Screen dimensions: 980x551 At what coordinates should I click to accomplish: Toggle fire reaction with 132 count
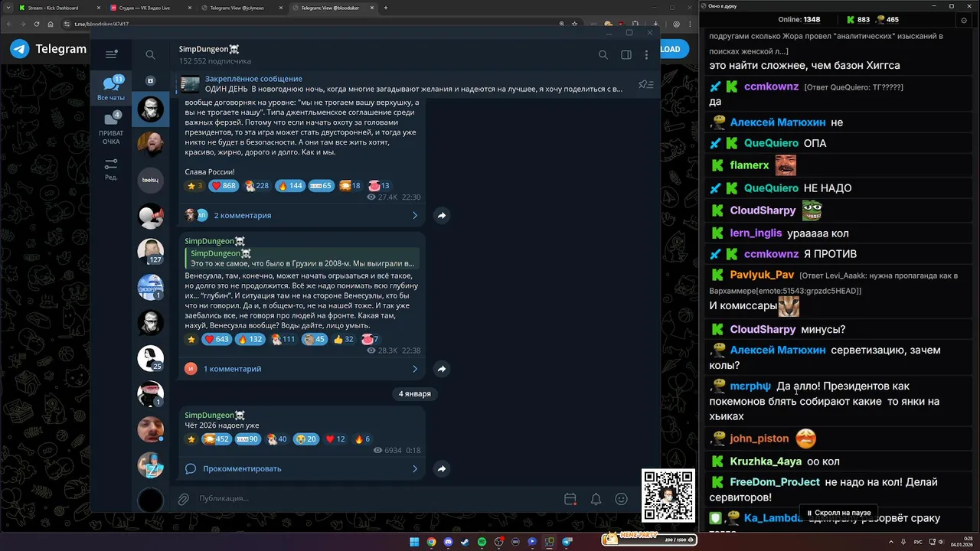[x=250, y=339]
